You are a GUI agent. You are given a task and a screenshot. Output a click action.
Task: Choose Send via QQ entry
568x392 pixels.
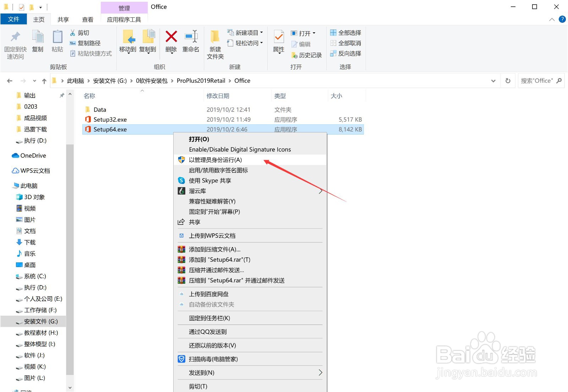tap(250, 332)
